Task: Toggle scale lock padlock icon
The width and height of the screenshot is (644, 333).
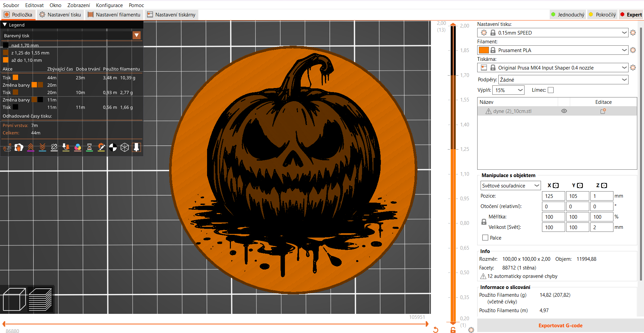Action: (484, 222)
